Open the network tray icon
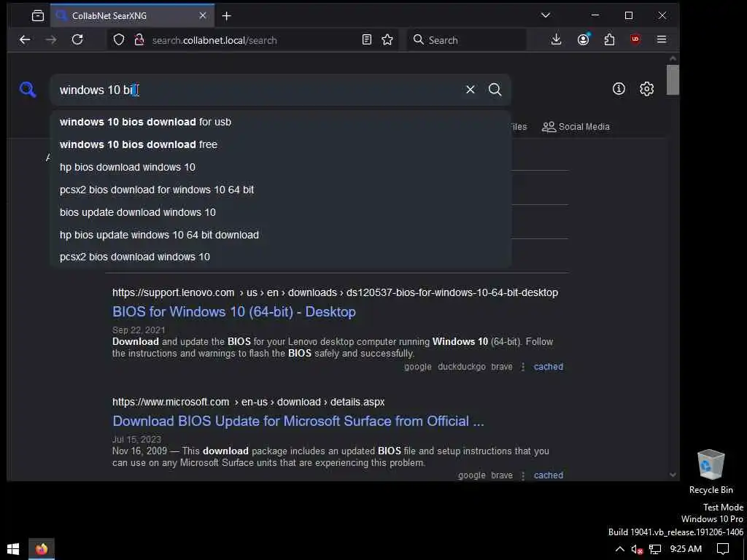The image size is (747, 560). (656, 549)
